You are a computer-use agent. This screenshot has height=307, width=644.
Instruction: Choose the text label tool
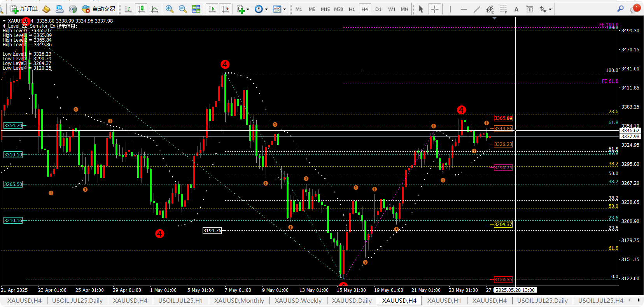click(x=530, y=9)
